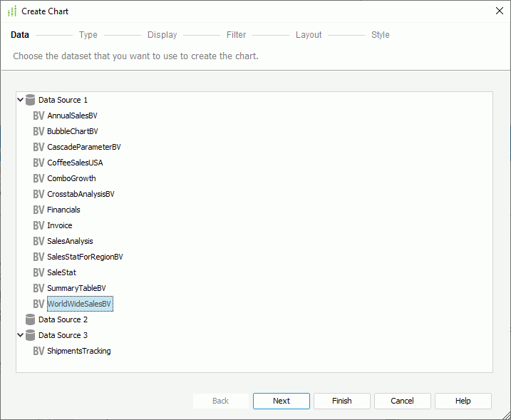This screenshot has width=511, height=420.
Task: Go to the Layout step
Action: pyautogui.click(x=309, y=35)
